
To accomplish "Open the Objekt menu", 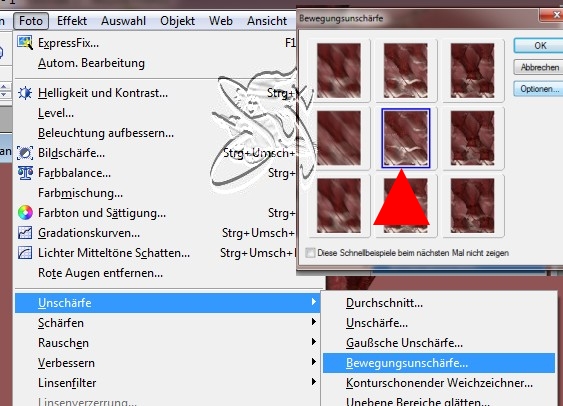I will click(x=177, y=21).
